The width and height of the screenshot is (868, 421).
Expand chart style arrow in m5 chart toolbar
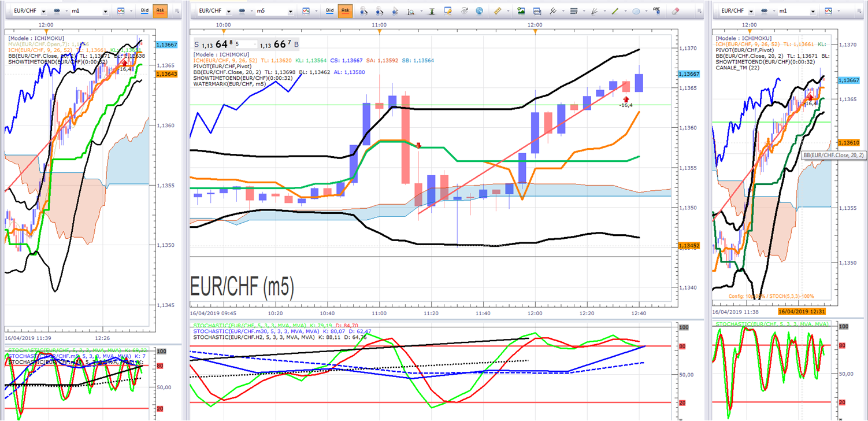pos(316,11)
